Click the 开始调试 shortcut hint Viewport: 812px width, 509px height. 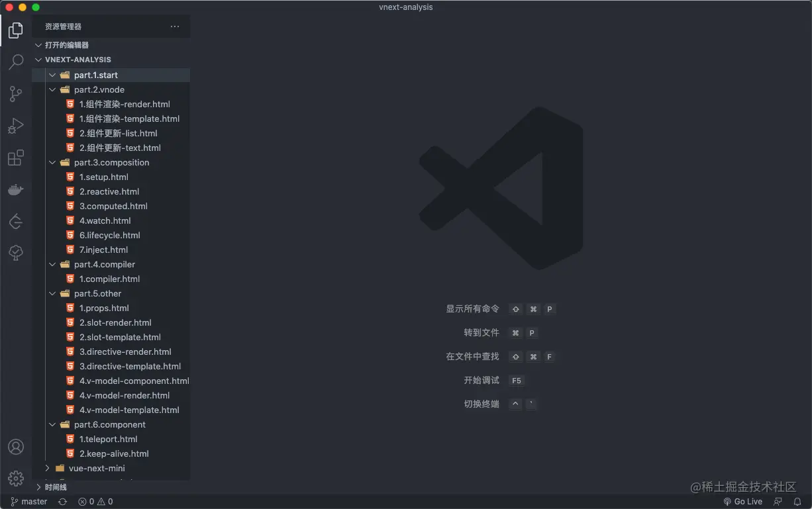(494, 381)
